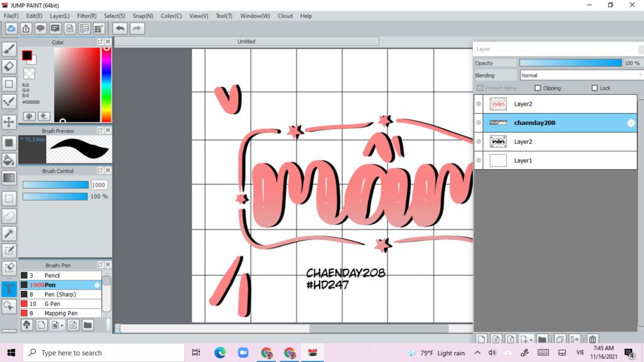This screenshot has width=644, height=362.
Task: Select the Mapping Pen brush
Action: coord(60,313)
